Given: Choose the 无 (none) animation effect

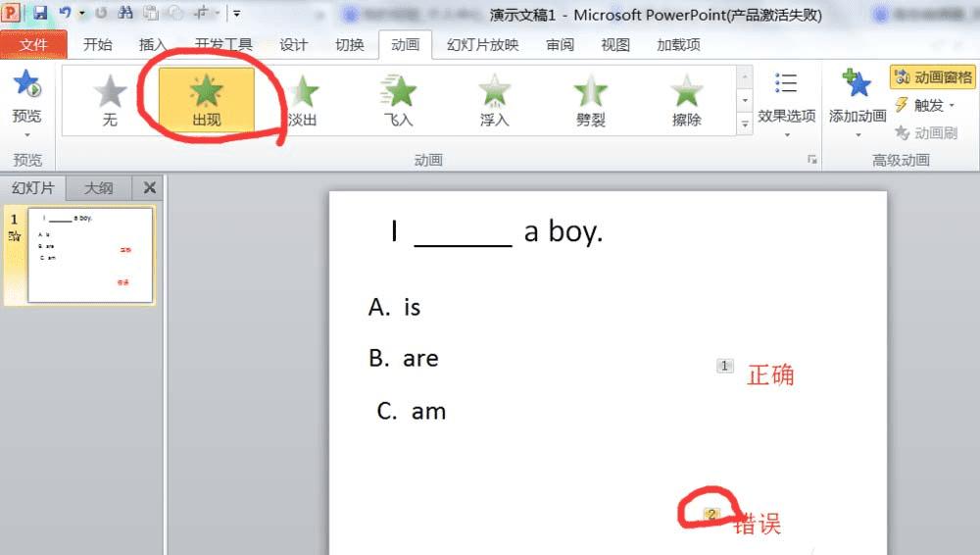Looking at the screenshot, I should 110,101.
